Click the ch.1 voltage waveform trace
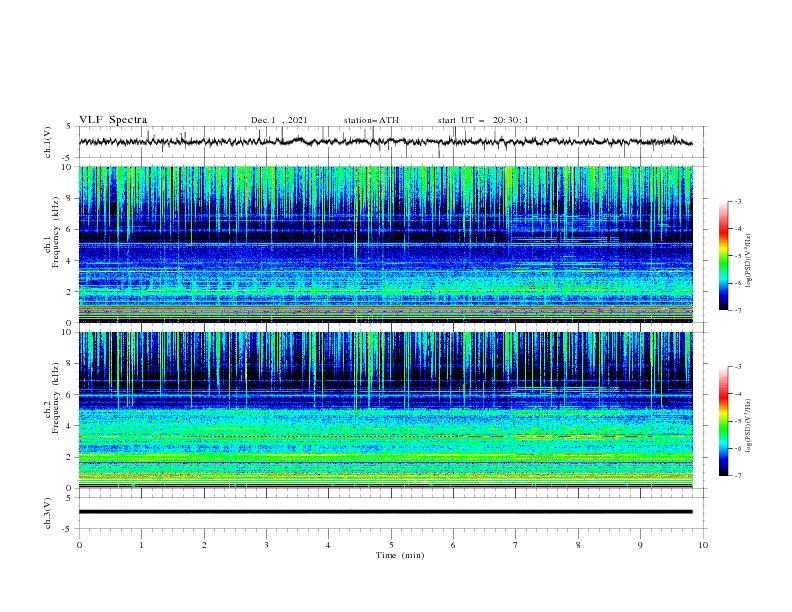Viewport: 792px width, 612px height. [x=385, y=142]
